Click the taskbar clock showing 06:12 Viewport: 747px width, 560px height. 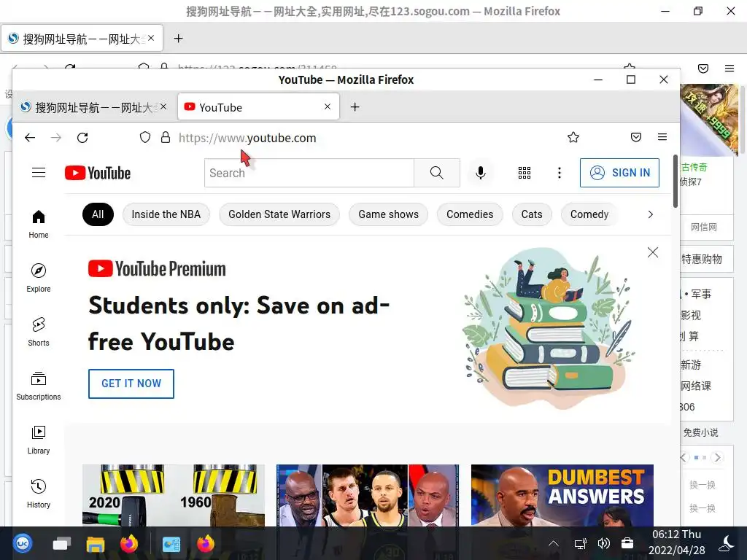click(x=676, y=542)
